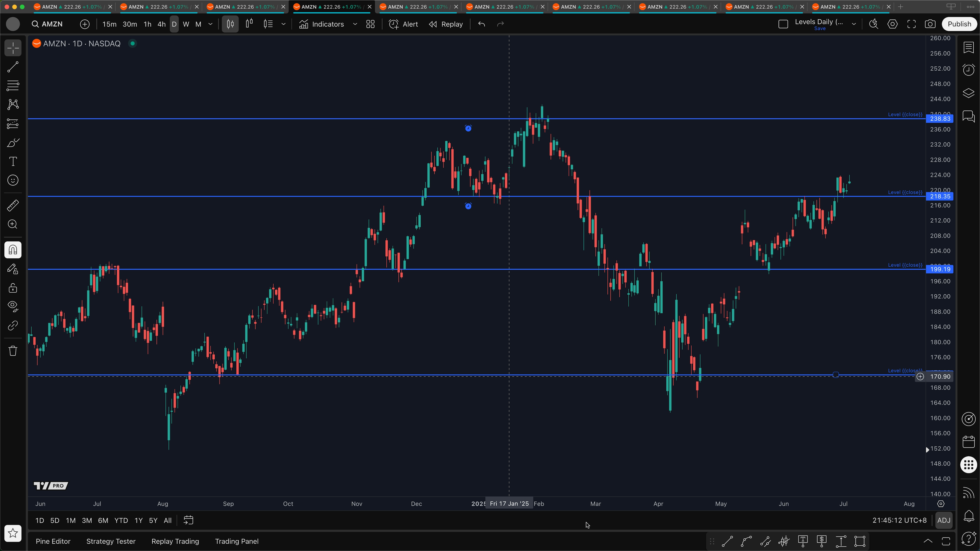The width and height of the screenshot is (980, 551).
Task: Open the alerts clock panel
Action: tap(969, 70)
